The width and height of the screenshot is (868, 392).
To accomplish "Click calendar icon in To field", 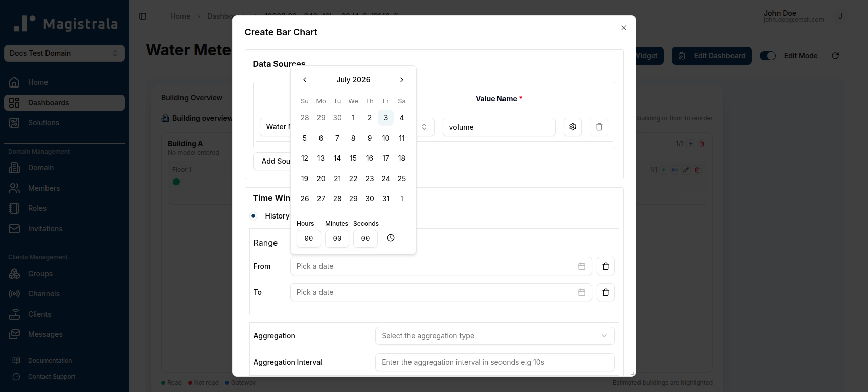I will point(582,292).
